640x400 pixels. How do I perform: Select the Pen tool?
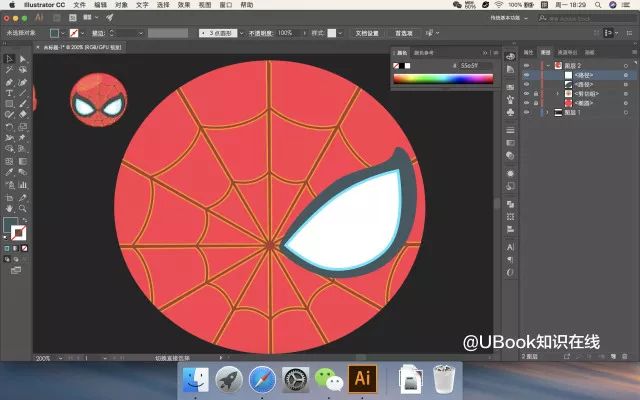coord(9,82)
